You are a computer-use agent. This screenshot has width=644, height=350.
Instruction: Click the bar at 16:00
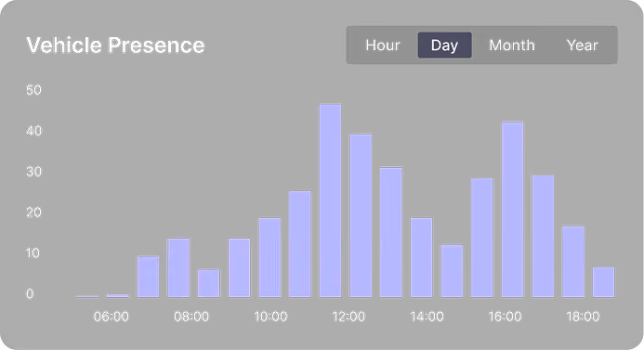tap(513, 209)
